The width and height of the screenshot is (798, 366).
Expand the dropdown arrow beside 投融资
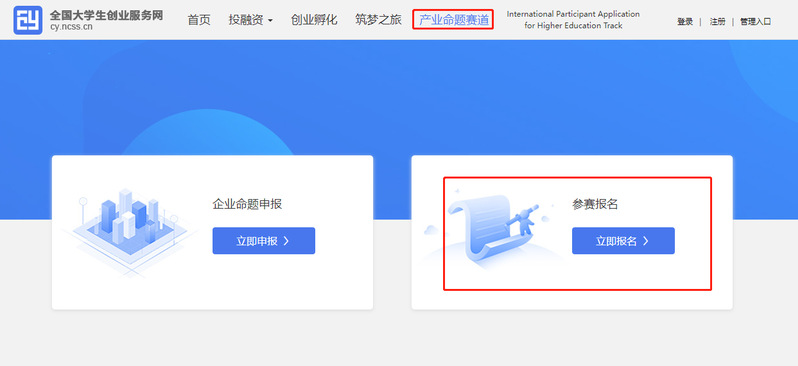[x=270, y=21]
